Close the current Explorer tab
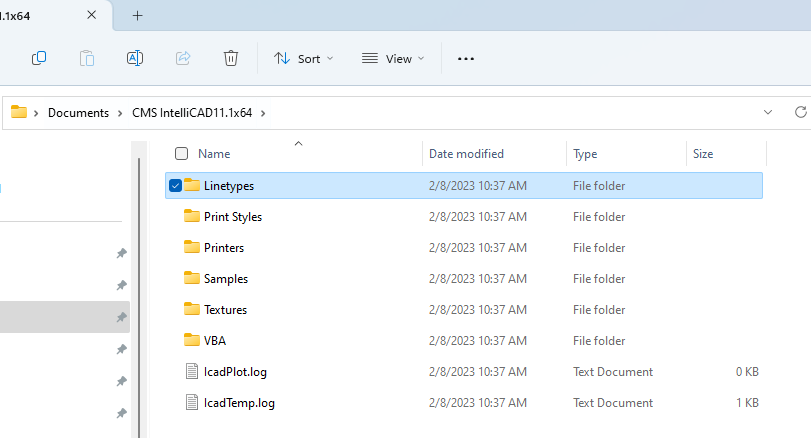The height and width of the screenshot is (438, 811). click(x=92, y=15)
